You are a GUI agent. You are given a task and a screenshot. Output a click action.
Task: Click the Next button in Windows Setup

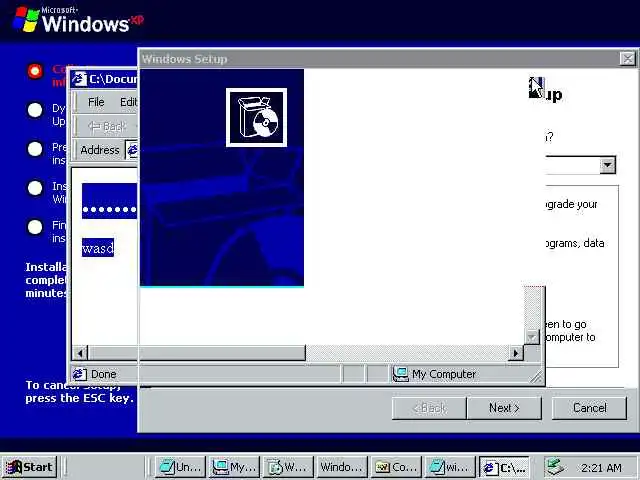(x=504, y=408)
